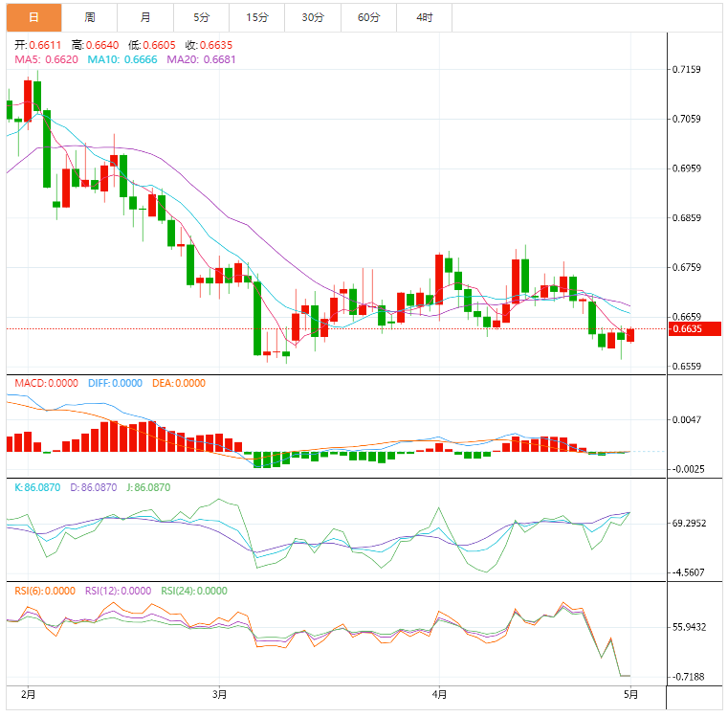
Task: Click the 0.6759 price axis label
Action: point(687,268)
